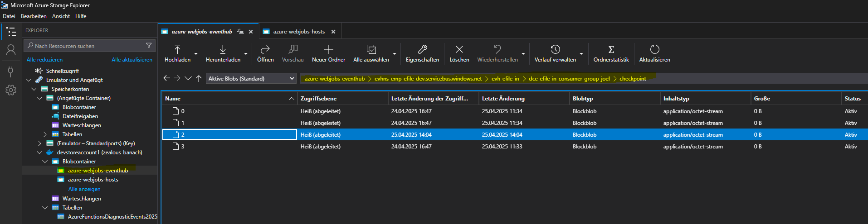Go up one level with up arrow
The width and height of the screenshot is (868, 224).
[199, 78]
